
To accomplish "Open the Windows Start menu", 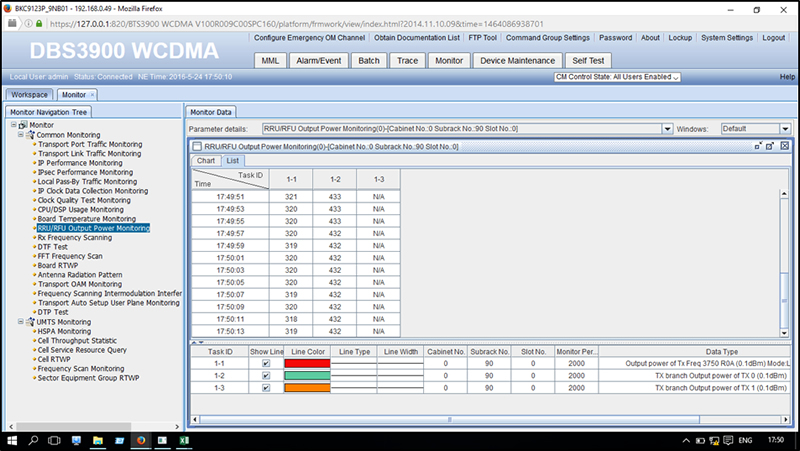I will pos(11,440).
